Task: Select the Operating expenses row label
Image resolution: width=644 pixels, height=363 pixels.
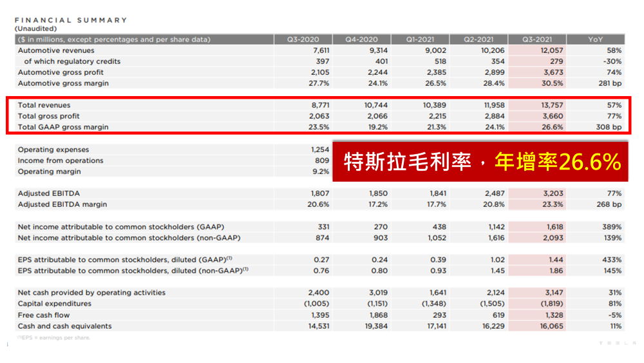Action: pyautogui.click(x=53, y=150)
